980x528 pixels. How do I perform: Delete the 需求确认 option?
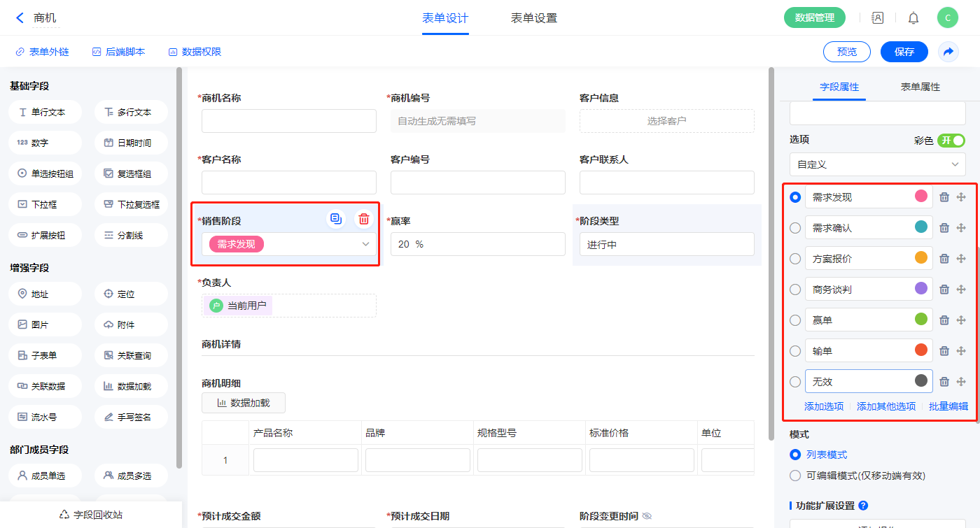coord(944,228)
